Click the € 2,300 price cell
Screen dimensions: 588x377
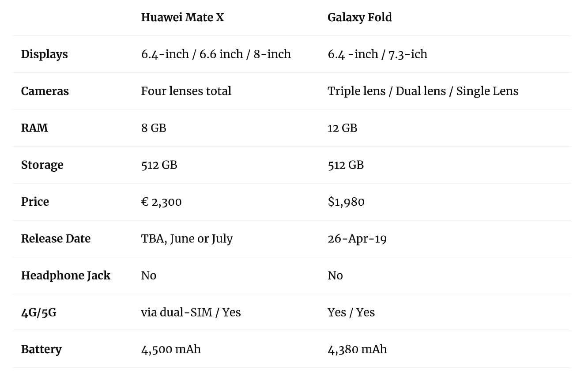pyautogui.click(x=161, y=202)
